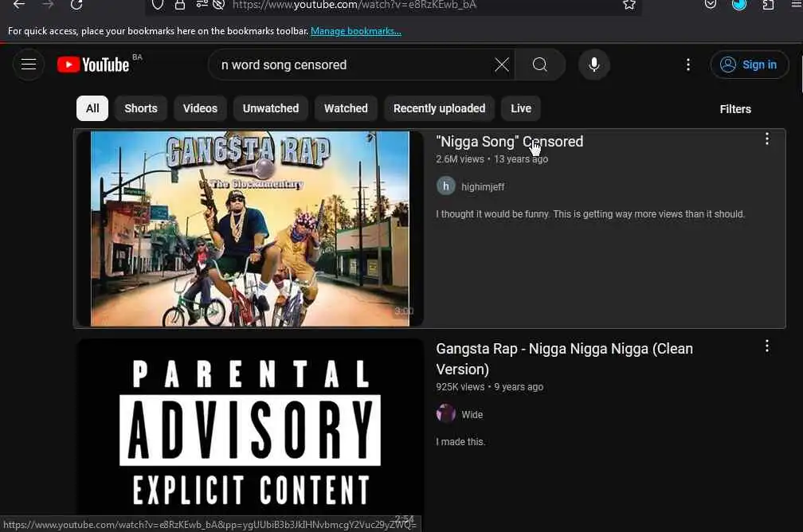Click the browser address bar URL
The height and width of the screenshot is (532, 803).
click(x=354, y=5)
